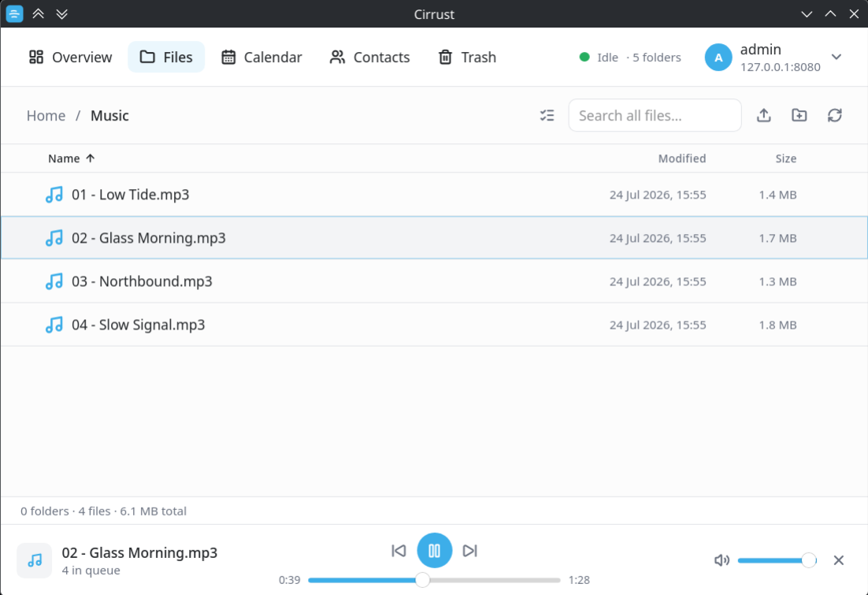
Task: Click the music icon of 04 - Slow Signal.mp3
Action: 54,325
